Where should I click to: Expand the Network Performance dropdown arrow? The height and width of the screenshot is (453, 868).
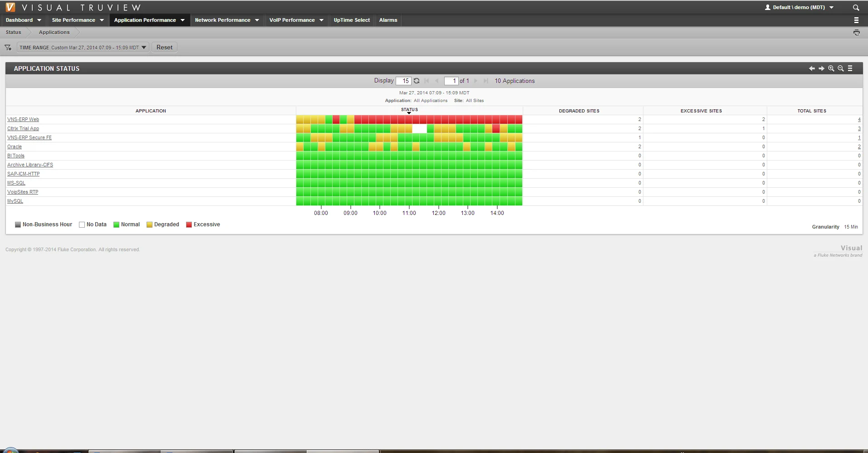coord(257,20)
